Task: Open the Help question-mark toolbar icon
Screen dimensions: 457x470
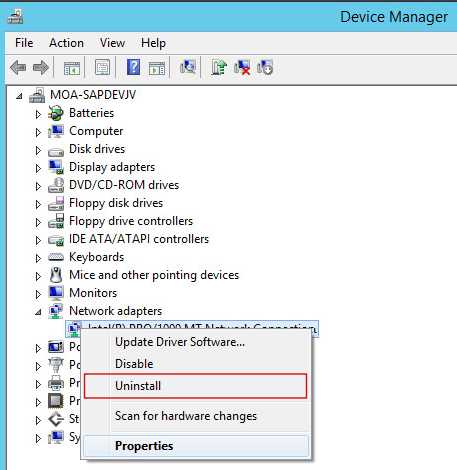Action: (x=133, y=67)
